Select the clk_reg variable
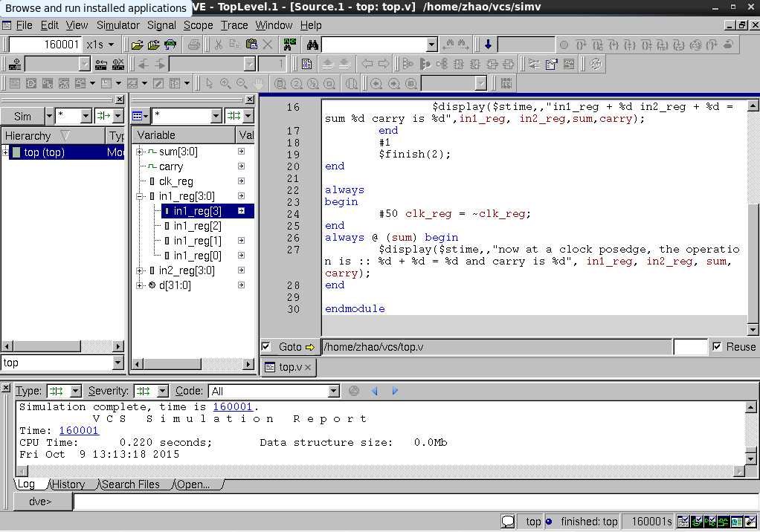Viewport: 760px width, 532px height. click(176, 181)
